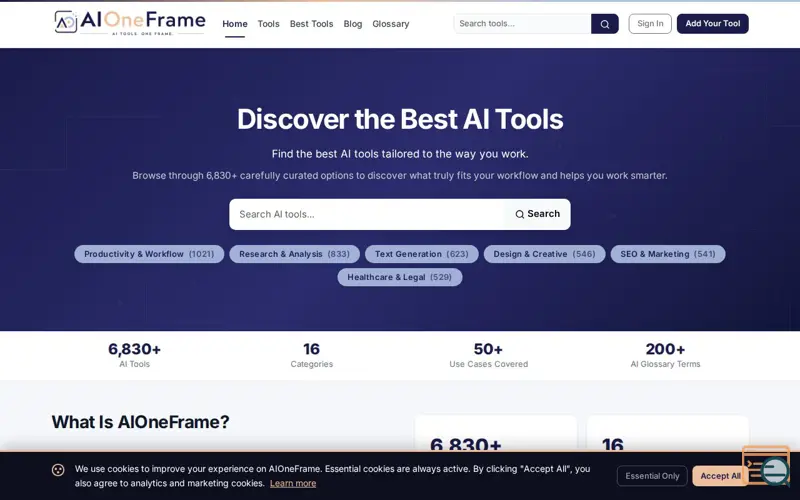Select Design & Creative category chip
This screenshot has height=500, width=800.
(544, 254)
